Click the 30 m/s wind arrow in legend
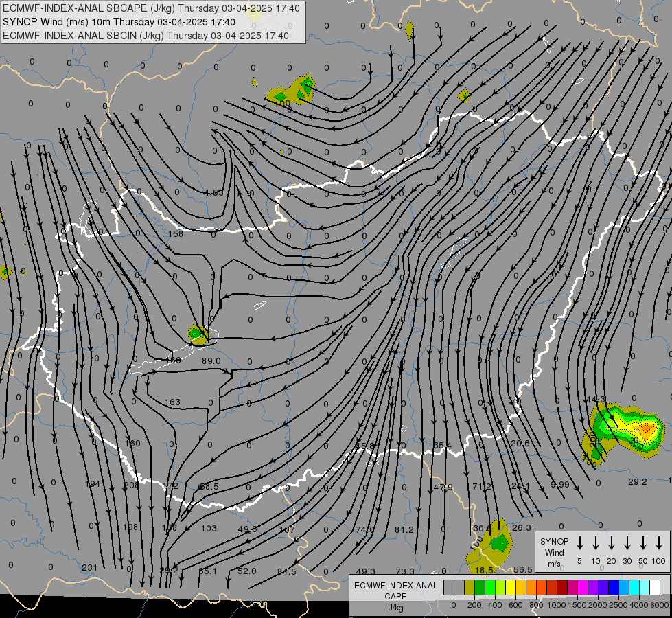This screenshot has height=618, width=672. click(x=627, y=543)
